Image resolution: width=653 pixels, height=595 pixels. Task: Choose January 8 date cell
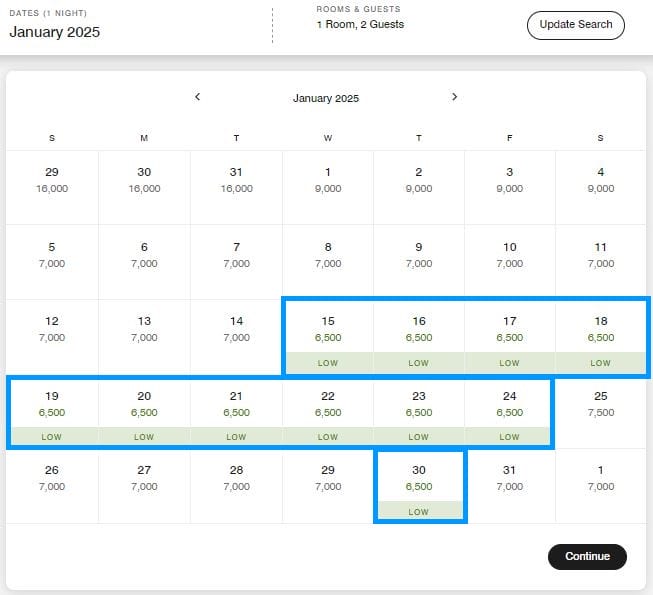(328, 262)
